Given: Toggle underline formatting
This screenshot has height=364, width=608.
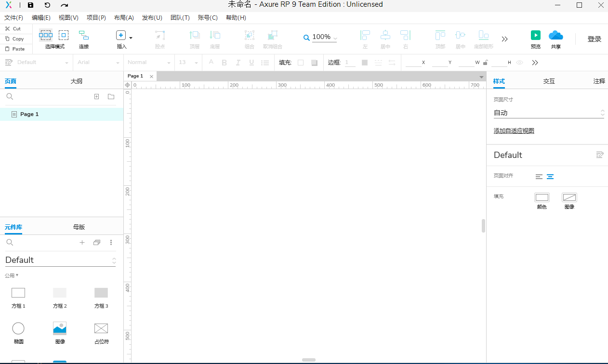Looking at the screenshot, I should pos(251,63).
